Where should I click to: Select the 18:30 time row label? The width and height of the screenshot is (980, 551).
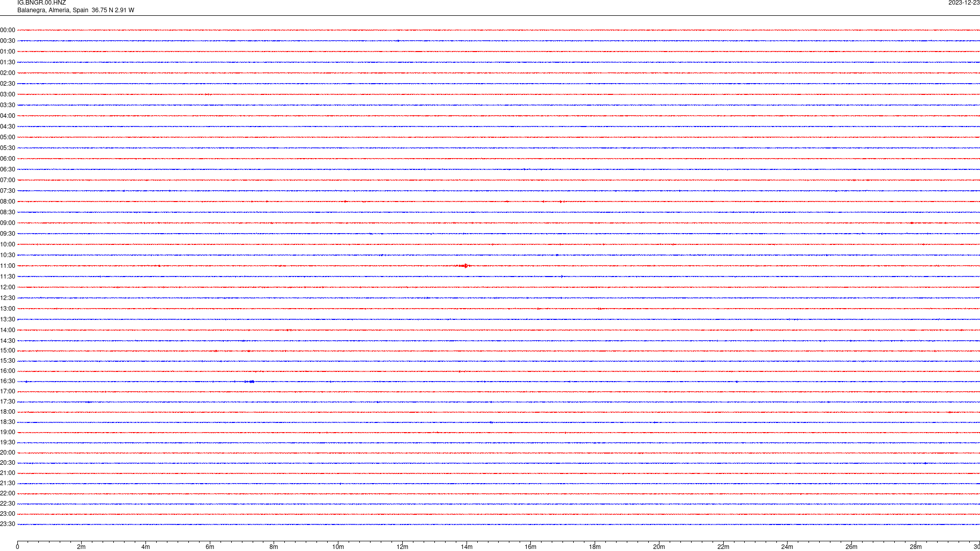(x=8, y=422)
